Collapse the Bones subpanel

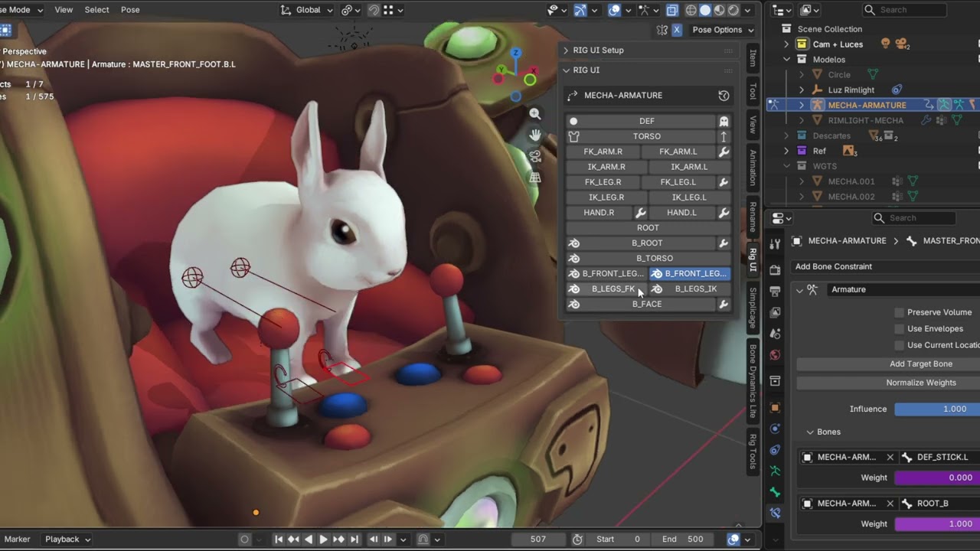810,432
